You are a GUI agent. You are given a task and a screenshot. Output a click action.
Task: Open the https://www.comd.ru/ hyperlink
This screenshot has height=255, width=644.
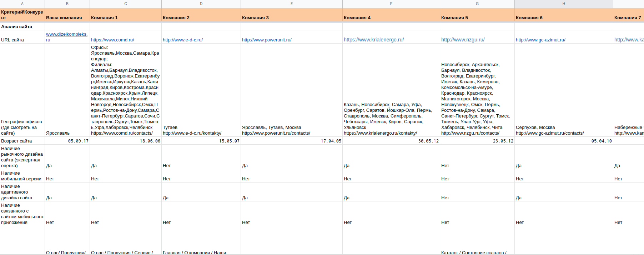[x=112, y=40]
